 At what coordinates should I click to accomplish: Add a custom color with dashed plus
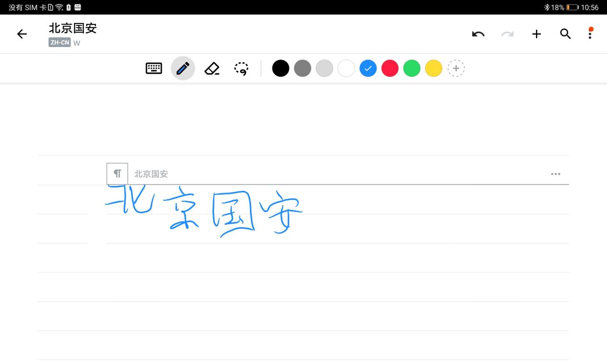[456, 68]
